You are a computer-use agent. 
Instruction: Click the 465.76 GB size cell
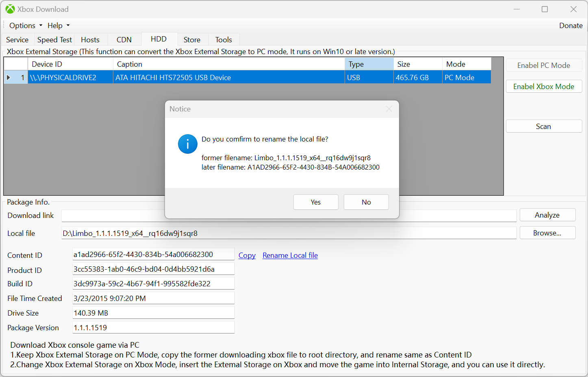tap(418, 77)
